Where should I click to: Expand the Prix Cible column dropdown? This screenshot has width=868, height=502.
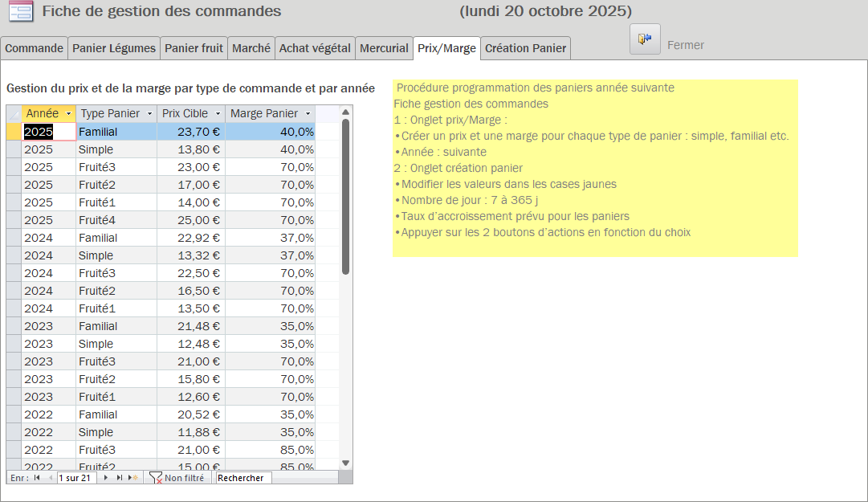tap(217, 114)
